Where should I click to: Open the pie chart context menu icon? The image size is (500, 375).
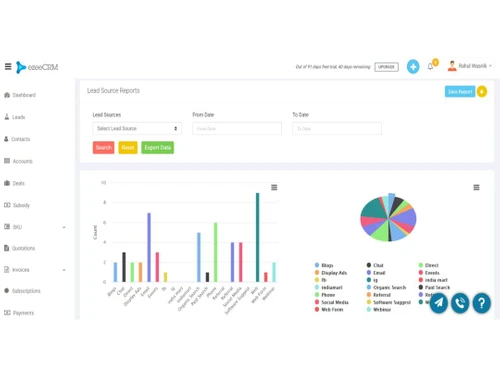(x=476, y=187)
